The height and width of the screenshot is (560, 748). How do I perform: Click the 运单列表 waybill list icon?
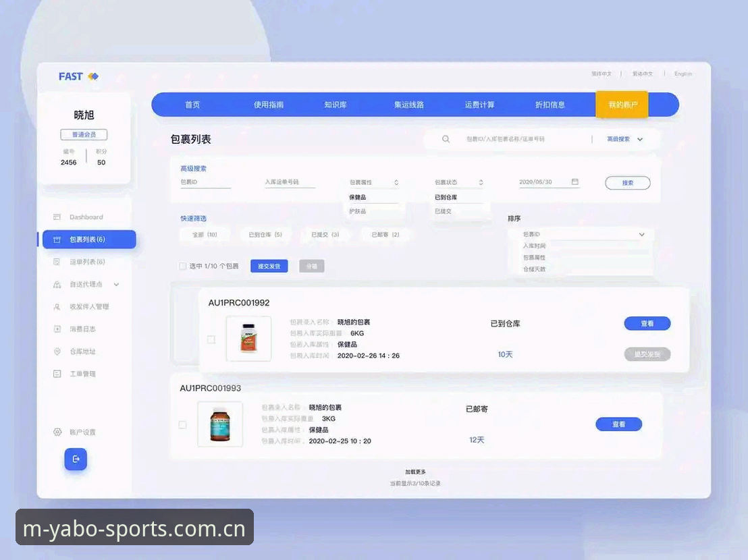click(57, 262)
